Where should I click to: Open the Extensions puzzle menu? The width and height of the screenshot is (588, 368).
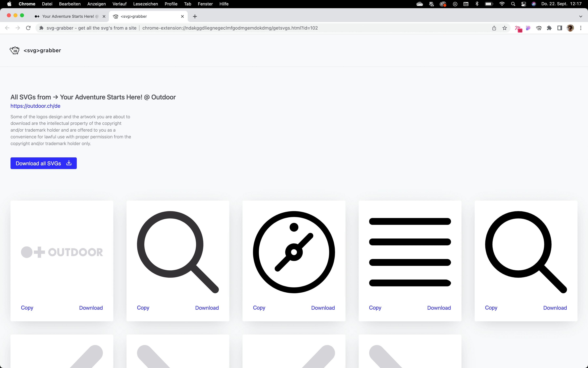click(549, 28)
